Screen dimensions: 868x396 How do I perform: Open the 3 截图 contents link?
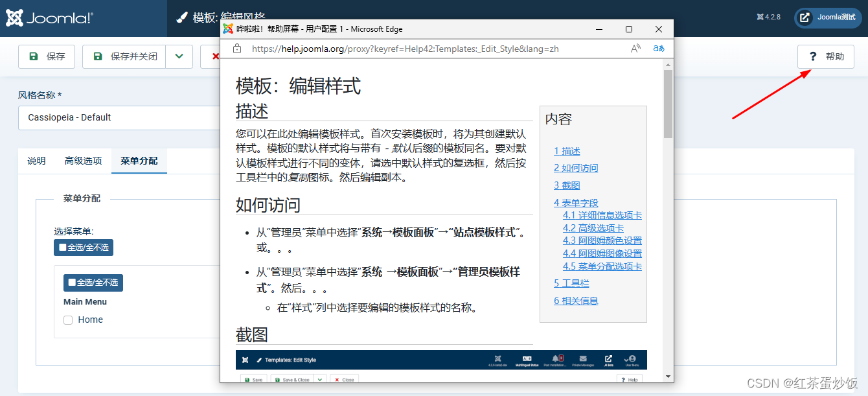(567, 185)
